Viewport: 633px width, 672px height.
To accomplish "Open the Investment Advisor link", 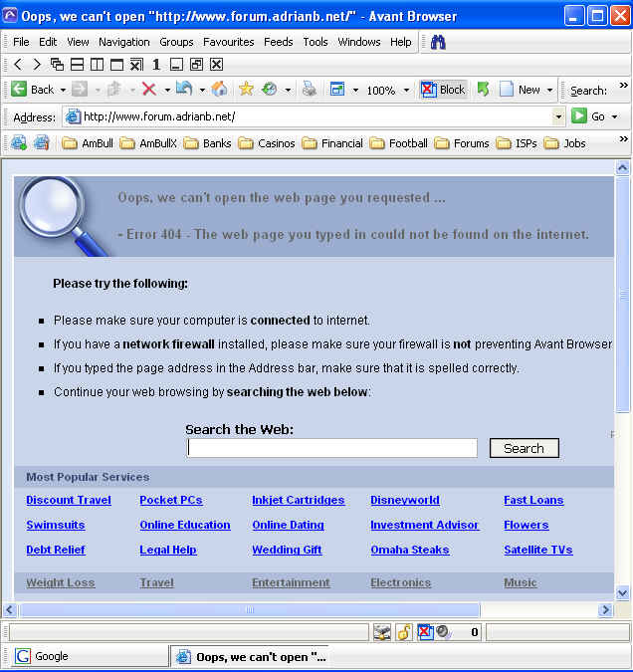I will pos(424,525).
